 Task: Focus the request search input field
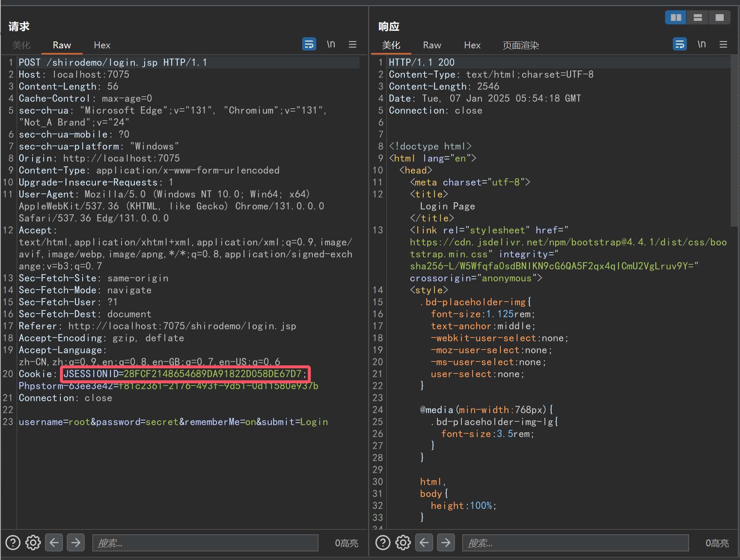click(x=205, y=543)
